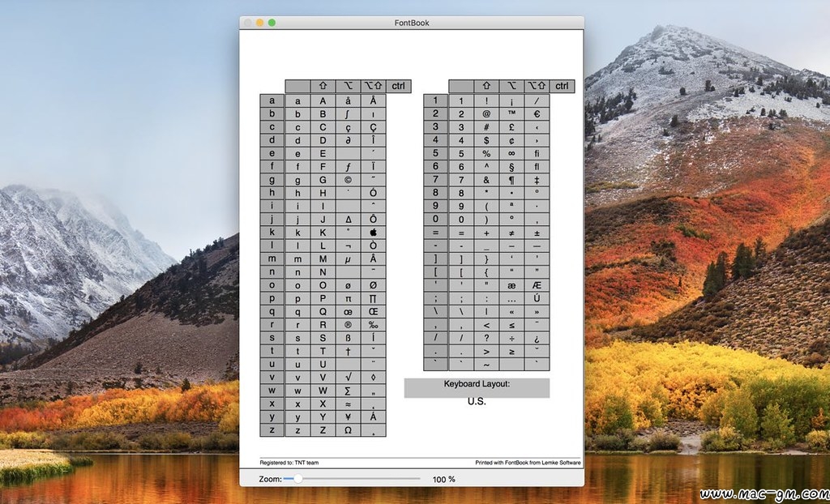Image resolution: width=830 pixels, height=504 pixels.
Task: Minimize FontBook with the yellow button
Action: point(259,23)
